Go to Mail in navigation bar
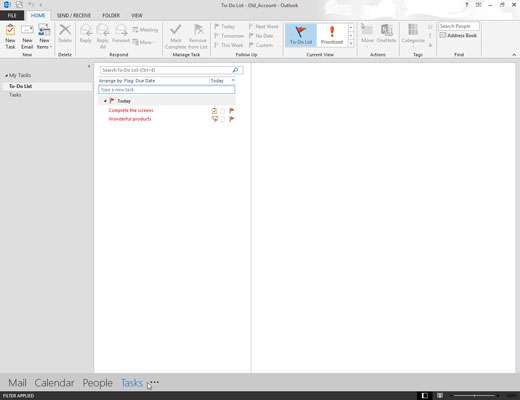This screenshot has height=400, width=520. click(x=17, y=383)
